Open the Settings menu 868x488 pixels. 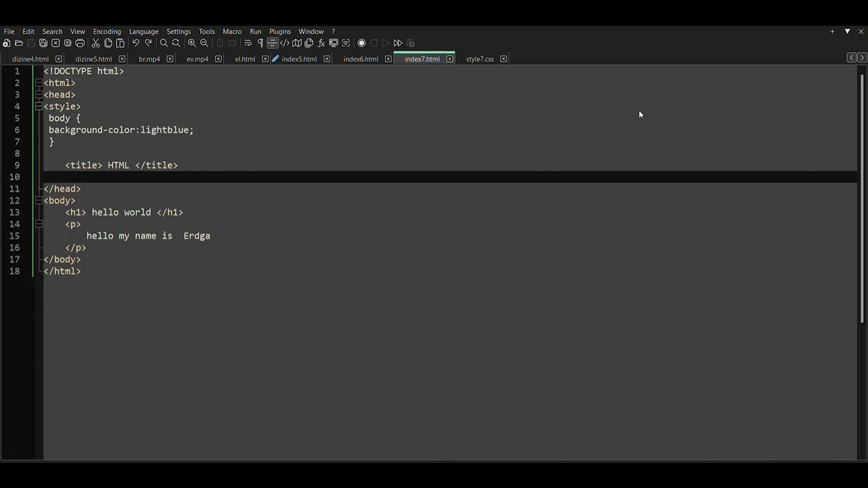(179, 31)
